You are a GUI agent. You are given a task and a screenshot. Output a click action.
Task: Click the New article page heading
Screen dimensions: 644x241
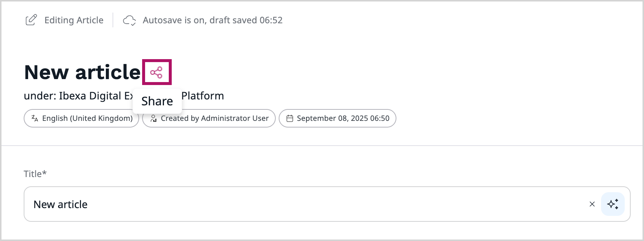pyautogui.click(x=82, y=72)
